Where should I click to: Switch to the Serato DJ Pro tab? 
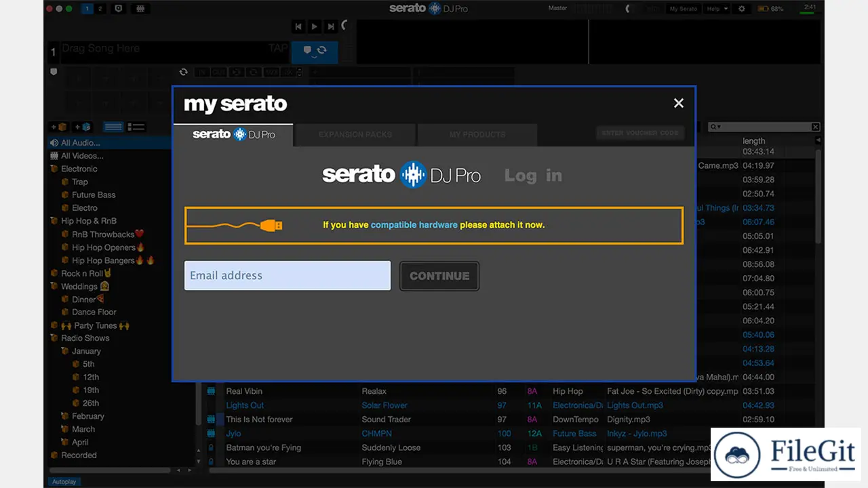(234, 134)
